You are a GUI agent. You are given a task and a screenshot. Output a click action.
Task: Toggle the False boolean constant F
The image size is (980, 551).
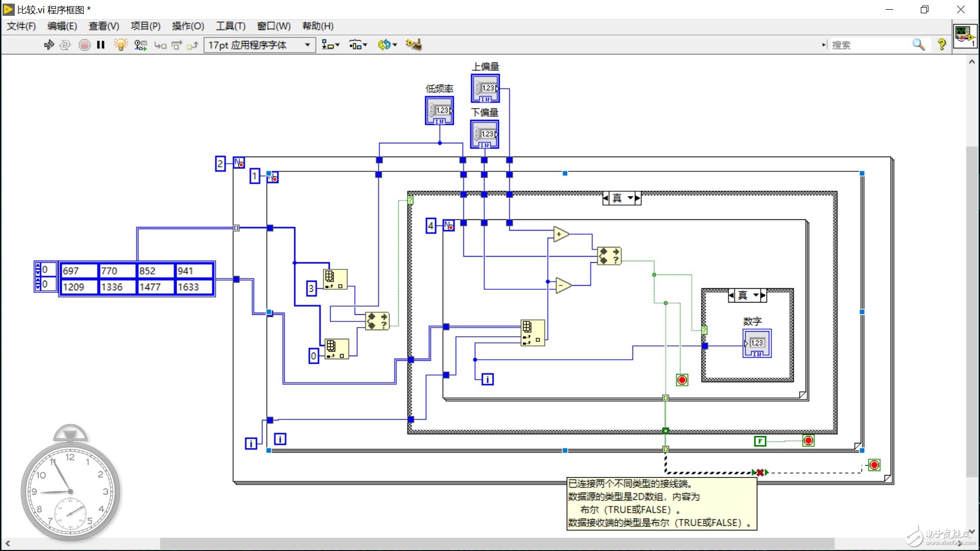click(x=760, y=441)
